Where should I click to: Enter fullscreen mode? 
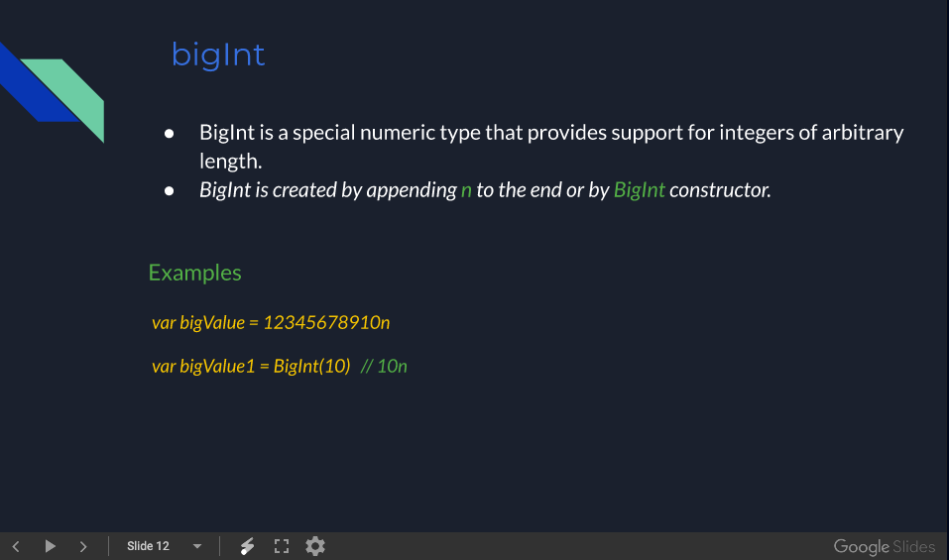coord(282,546)
